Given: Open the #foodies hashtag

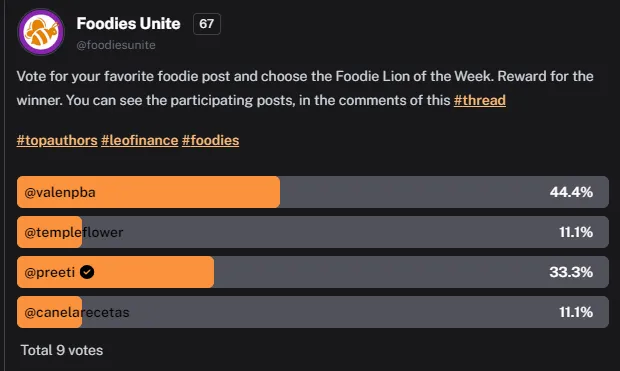Looking at the screenshot, I should tap(210, 140).
